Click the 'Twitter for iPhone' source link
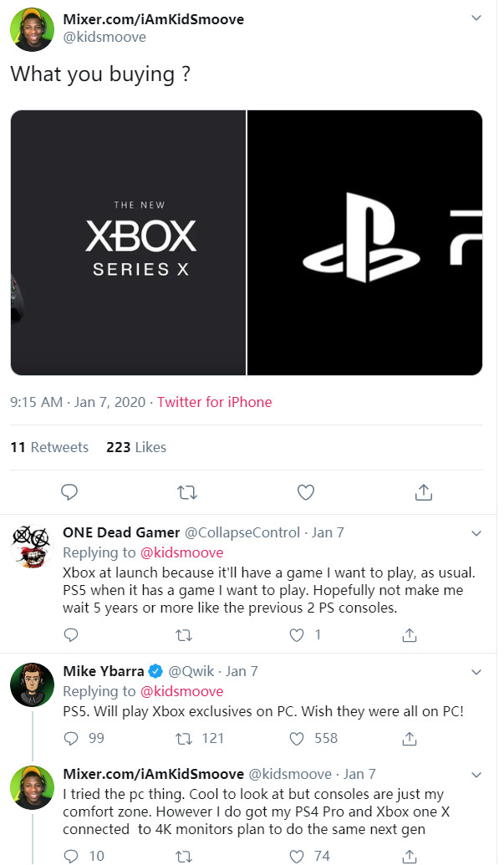Screen dimensions: 504x865 point(215,402)
